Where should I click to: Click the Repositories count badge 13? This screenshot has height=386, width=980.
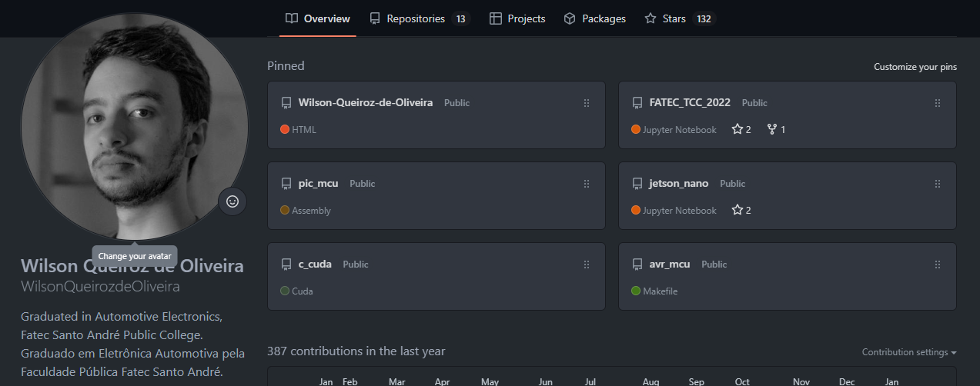pyautogui.click(x=460, y=18)
